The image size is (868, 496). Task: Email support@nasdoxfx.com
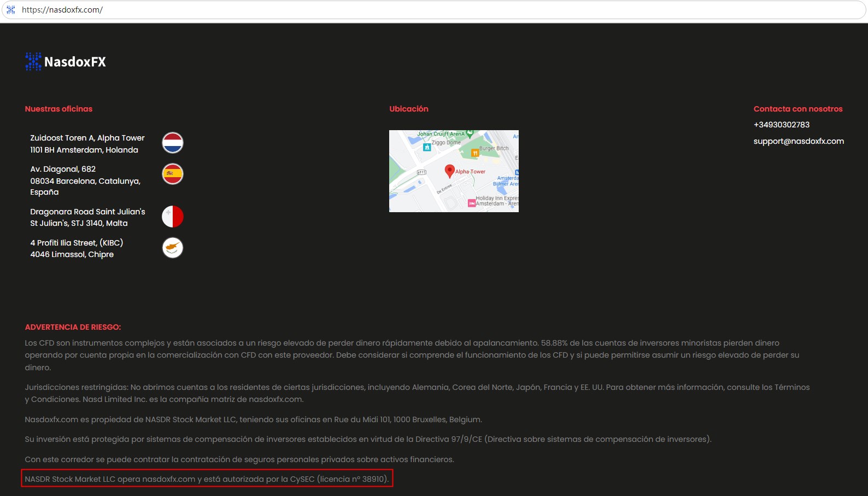(799, 141)
